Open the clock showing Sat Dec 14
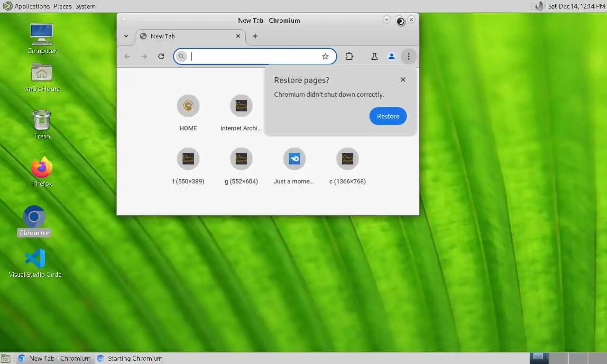This screenshot has width=607, height=364. pyautogui.click(x=576, y=6)
